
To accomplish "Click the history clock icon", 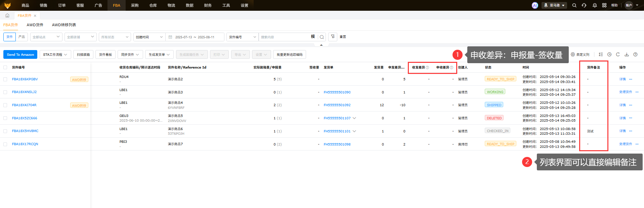I will 609,54.
